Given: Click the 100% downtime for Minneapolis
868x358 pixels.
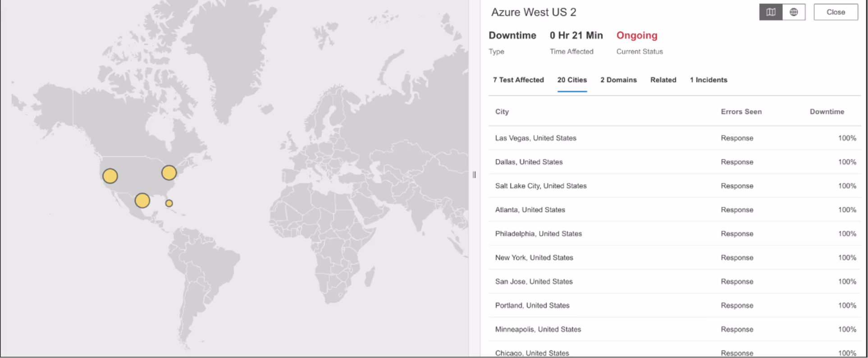Looking at the screenshot, I should pos(847,329).
